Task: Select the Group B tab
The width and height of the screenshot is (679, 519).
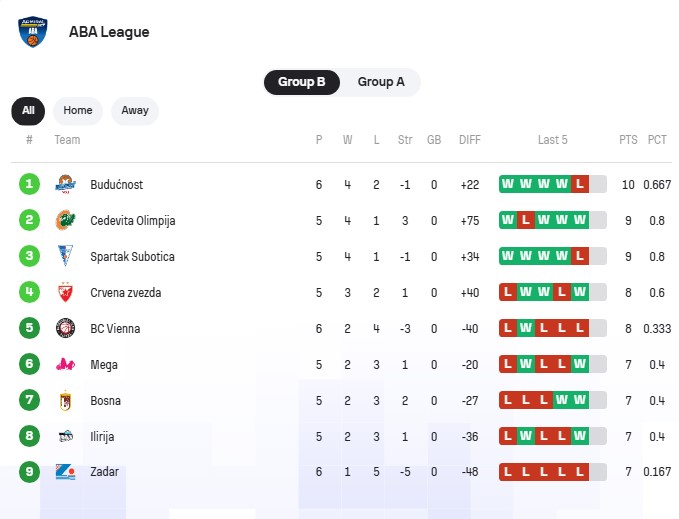Action: tap(302, 82)
